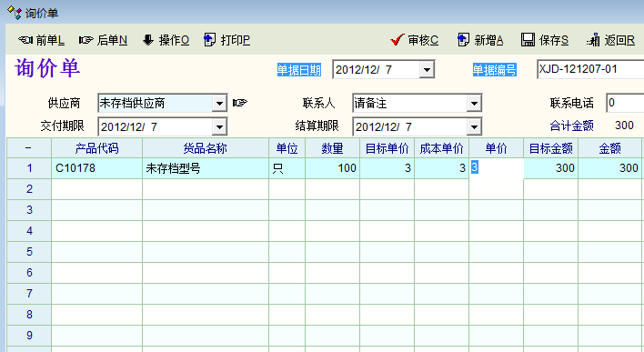Click the 单据编号 document number field
644x352 pixels.
pos(590,69)
